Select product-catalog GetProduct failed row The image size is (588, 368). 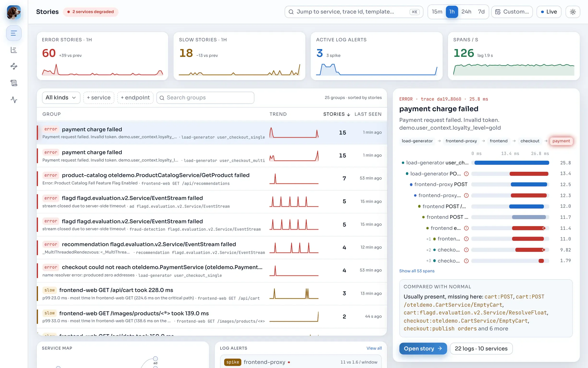(x=212, y=179)
